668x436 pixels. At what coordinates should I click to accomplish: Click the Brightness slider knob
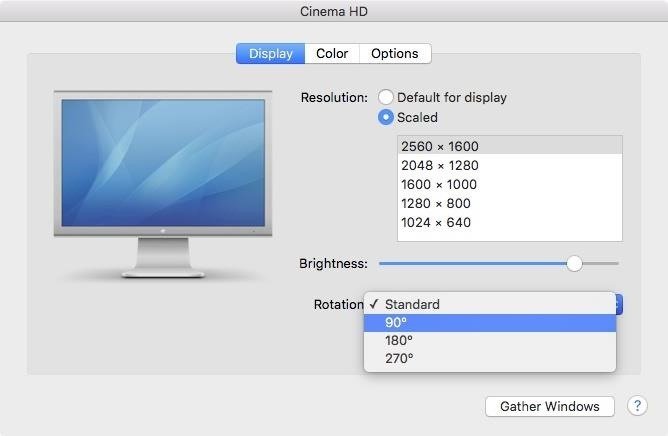(x=574, y=263)
